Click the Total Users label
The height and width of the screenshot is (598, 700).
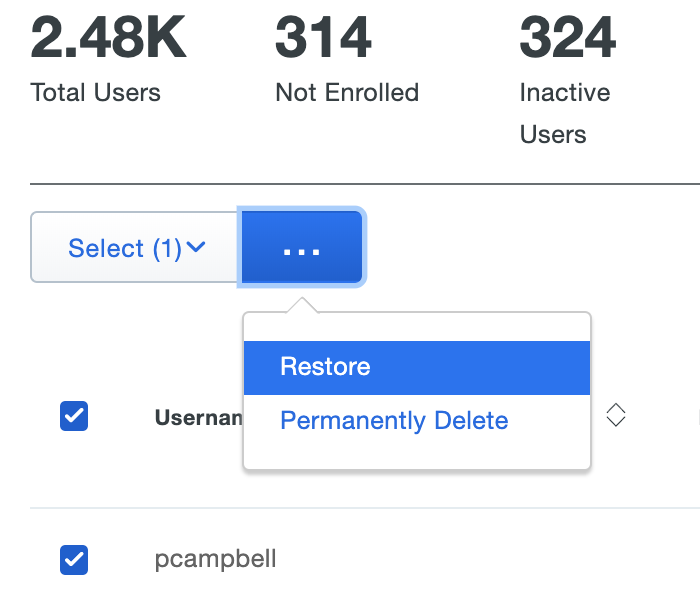pos(96,93)
